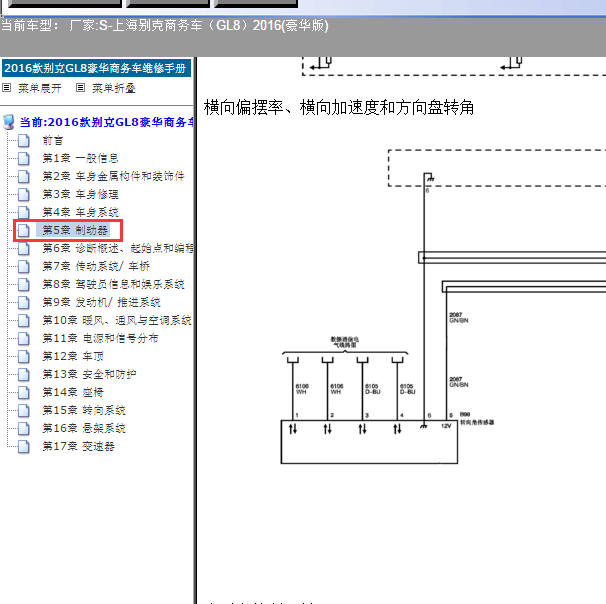606x604 pixels.
Task: Click the page icon beside 第3章
Action: [24, 194]
